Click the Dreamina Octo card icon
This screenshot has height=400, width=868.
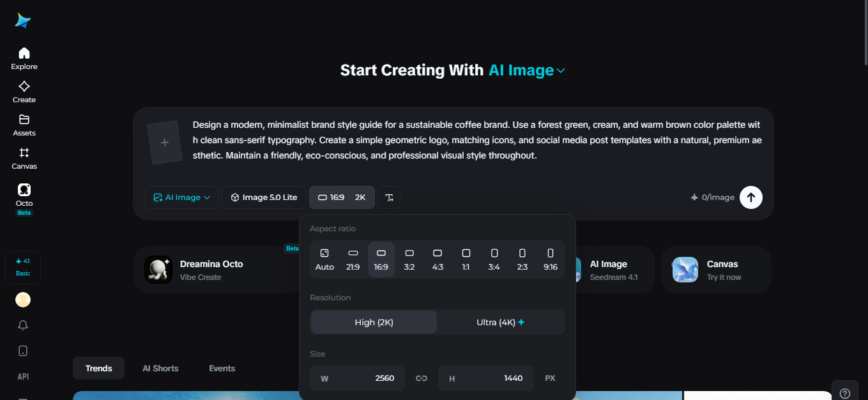(x=158, y=270)
